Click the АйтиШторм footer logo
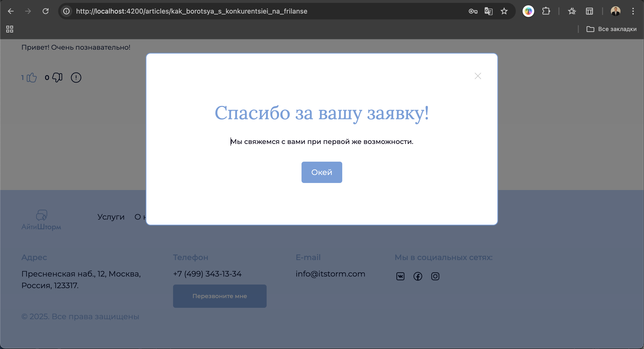Viewport: 644px width, 349px height. pos(41,220)
